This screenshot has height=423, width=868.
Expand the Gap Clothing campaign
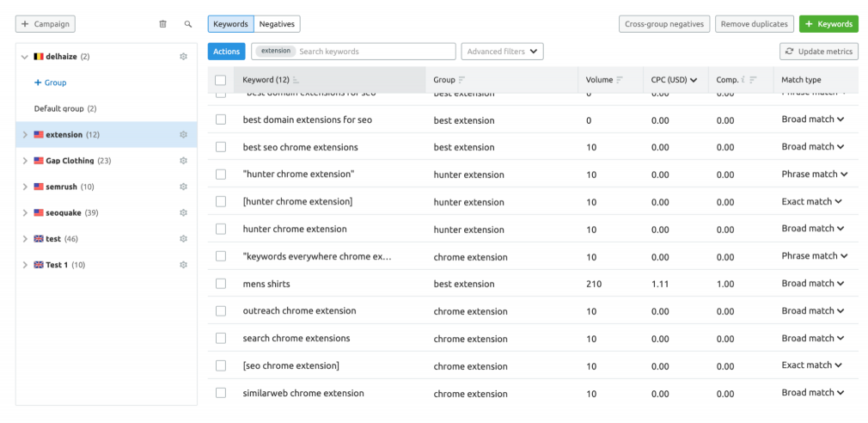click(x=24, y=161)
